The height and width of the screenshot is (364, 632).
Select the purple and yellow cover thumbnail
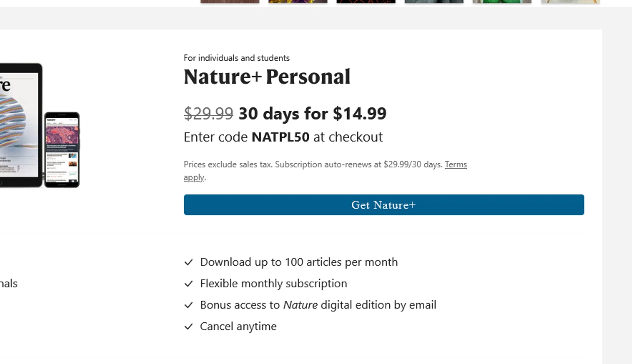coord(297,2)
